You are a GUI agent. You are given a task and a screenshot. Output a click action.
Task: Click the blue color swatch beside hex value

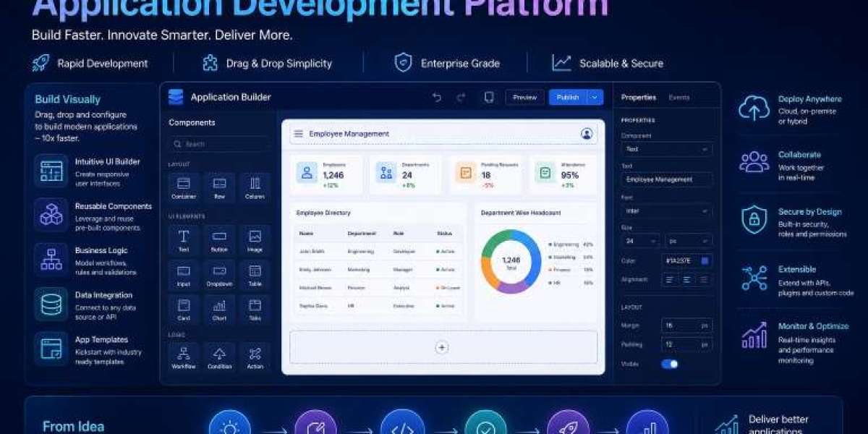[705, 260]
